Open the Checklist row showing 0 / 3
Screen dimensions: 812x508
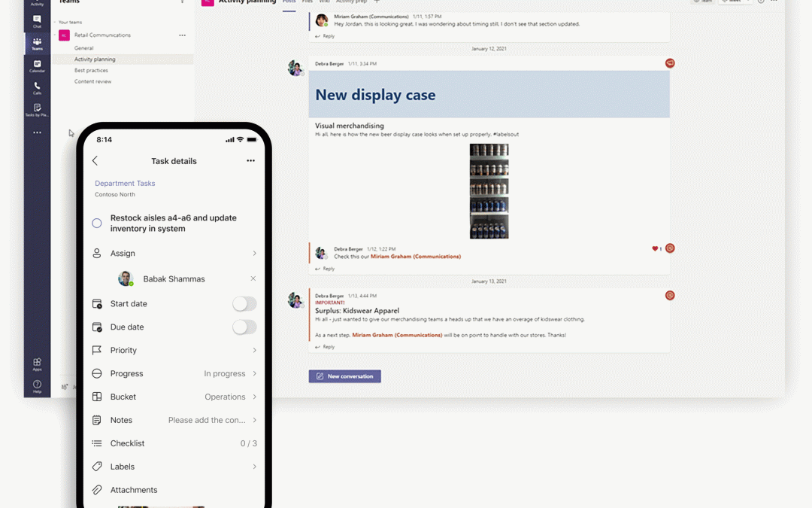click(x=174, y=444)
